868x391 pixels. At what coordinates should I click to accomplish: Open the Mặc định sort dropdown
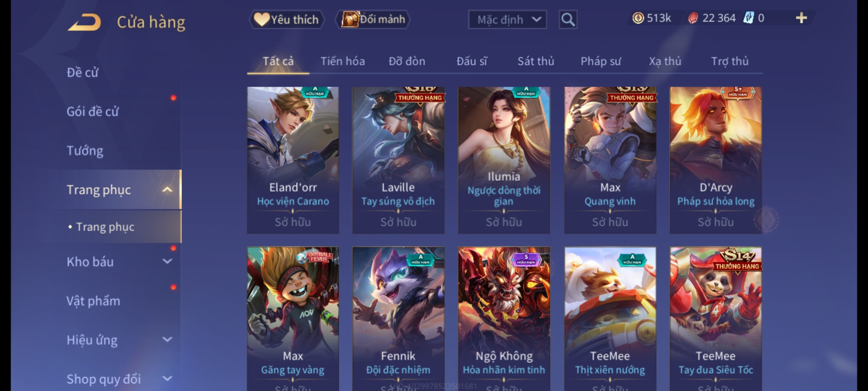point(507,20)
